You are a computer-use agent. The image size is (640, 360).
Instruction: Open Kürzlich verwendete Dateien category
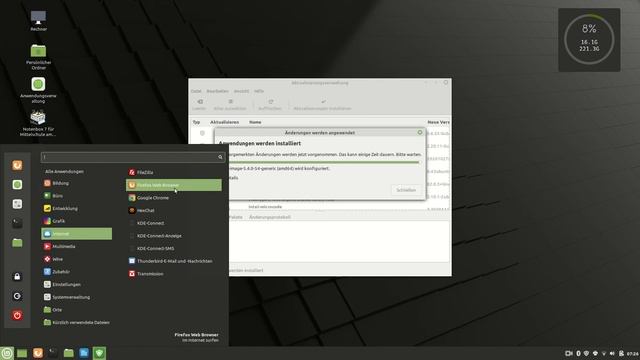[x=76, y=322]
